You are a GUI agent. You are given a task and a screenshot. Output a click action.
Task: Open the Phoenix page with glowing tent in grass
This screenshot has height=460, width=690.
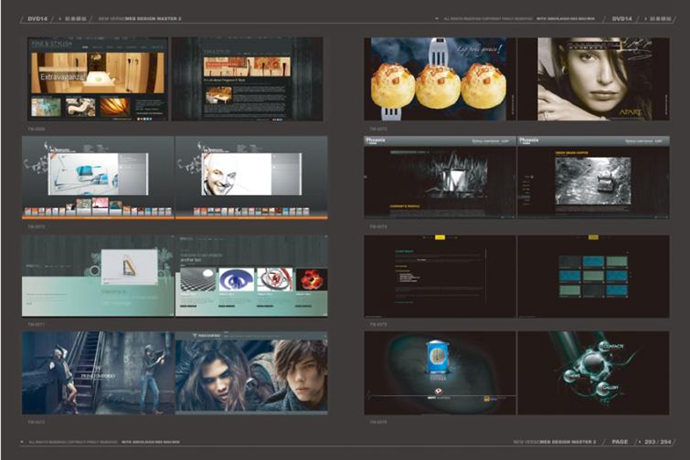tap(440, 177)
